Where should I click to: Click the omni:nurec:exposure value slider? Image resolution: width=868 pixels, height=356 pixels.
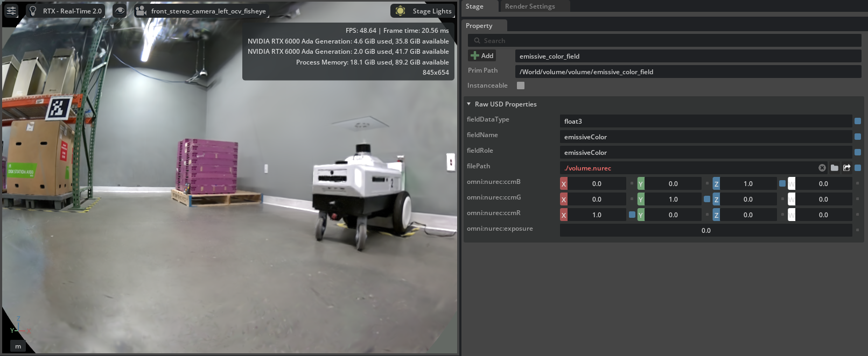(x=705, y=231)
